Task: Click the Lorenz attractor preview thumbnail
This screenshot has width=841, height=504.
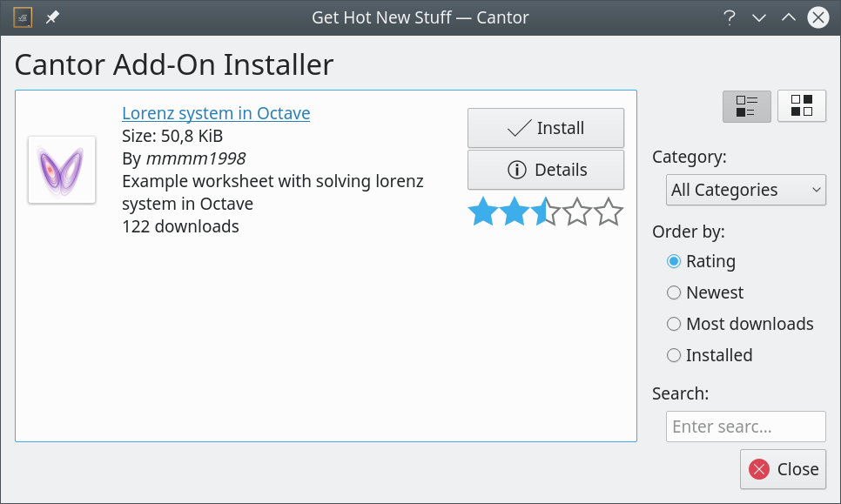Action: pos(62,170)
